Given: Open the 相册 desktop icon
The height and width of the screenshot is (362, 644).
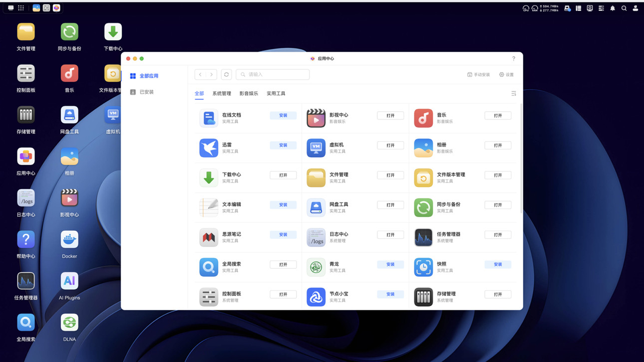Looking at the screenshot, I should [x=69, y=157].
